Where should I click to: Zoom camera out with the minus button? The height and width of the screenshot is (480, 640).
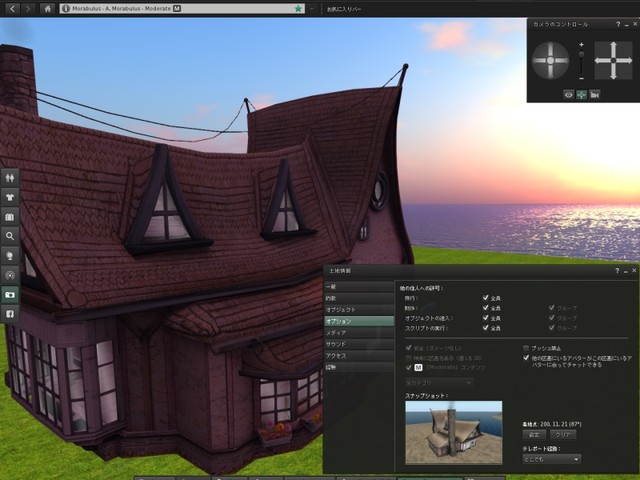tap(581, 78)
